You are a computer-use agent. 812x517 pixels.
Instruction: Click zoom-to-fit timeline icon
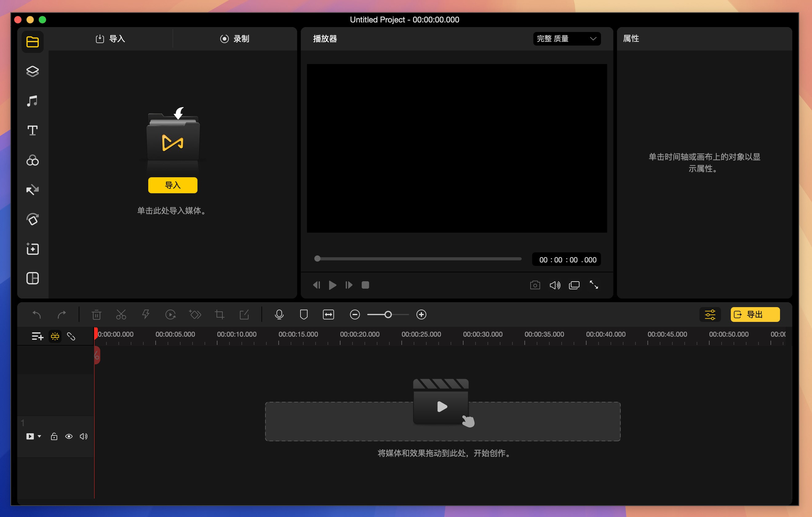click(328, 315)
